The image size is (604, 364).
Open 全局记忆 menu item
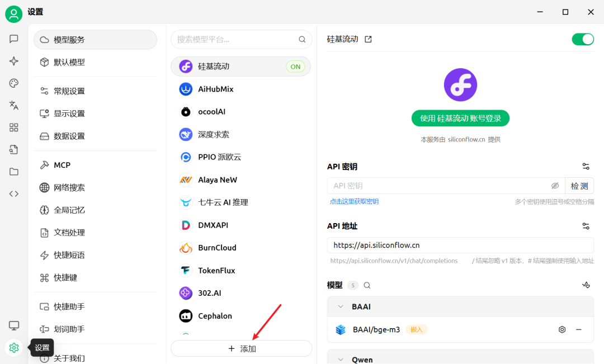point(95,210)
